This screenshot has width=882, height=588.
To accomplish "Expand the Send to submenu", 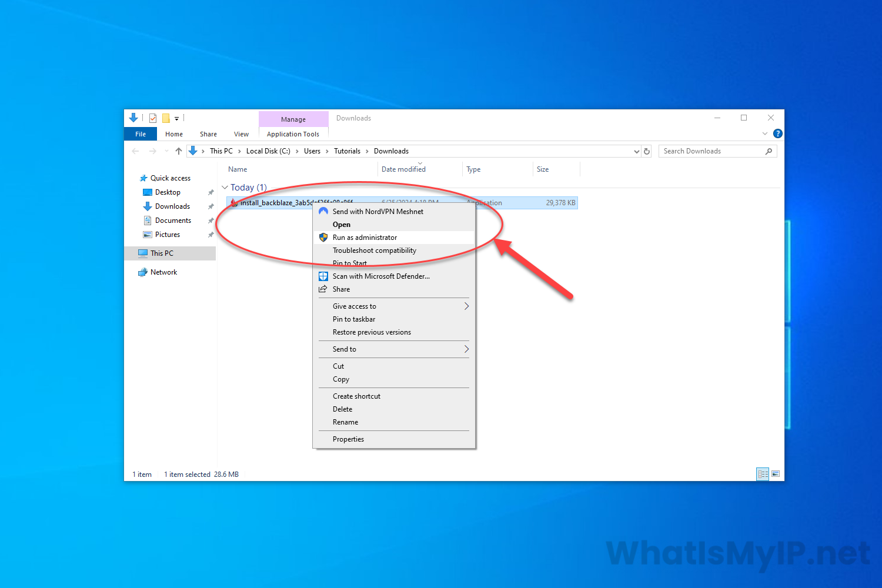I will 394,349.
